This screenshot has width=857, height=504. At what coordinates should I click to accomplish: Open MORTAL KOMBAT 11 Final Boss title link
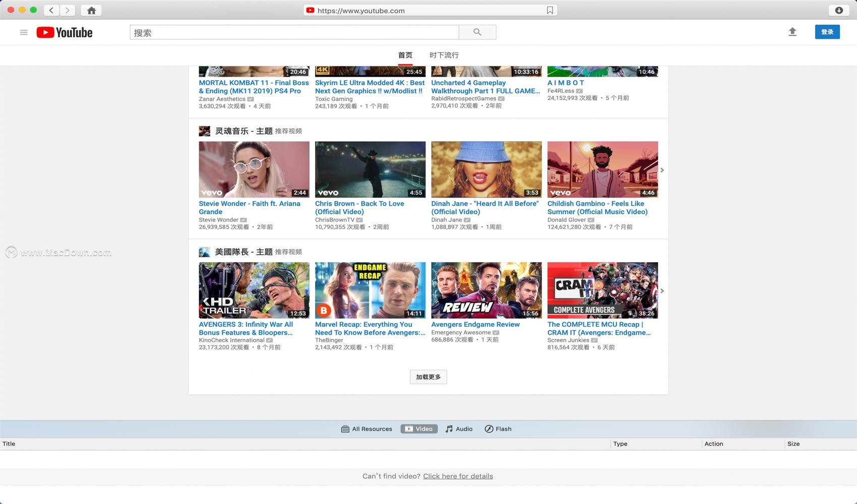[x=254, y=87]
